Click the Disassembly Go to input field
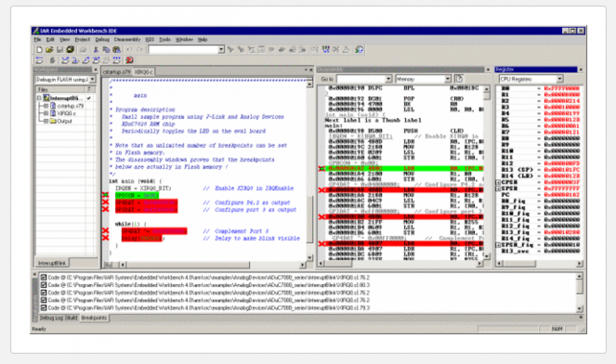Image resolution: width=616 pixels, height=364 pixels. pyautogui.click(x=364, y=79)
